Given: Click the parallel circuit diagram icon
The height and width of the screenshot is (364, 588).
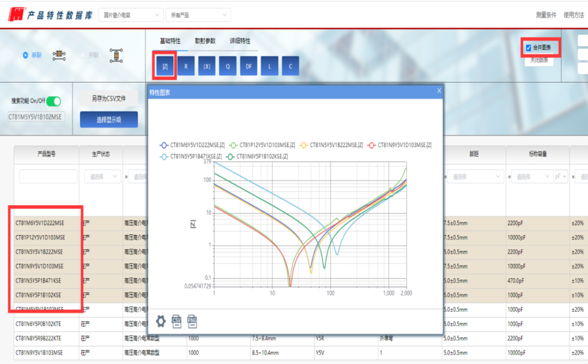Looking at the screenshot, I should [x=115, y=55].
